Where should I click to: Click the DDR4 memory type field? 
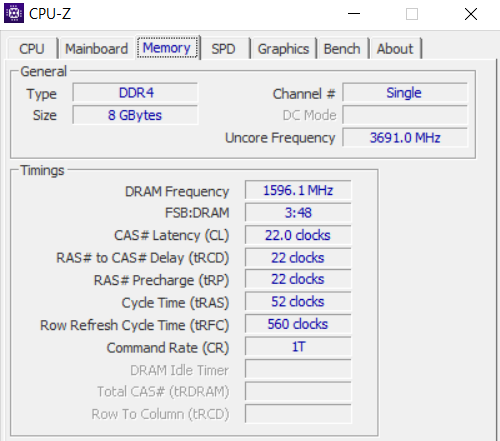pyautogui.click(x=135, y=92)
